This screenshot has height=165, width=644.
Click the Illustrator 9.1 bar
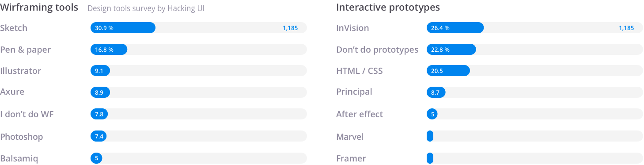pos(100,71)
